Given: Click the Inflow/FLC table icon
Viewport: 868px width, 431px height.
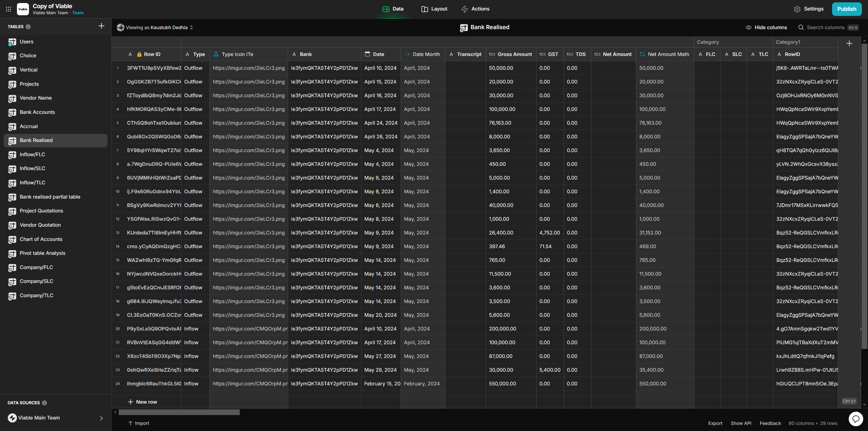Looking at the screenshot, I should tap(12, 155).
